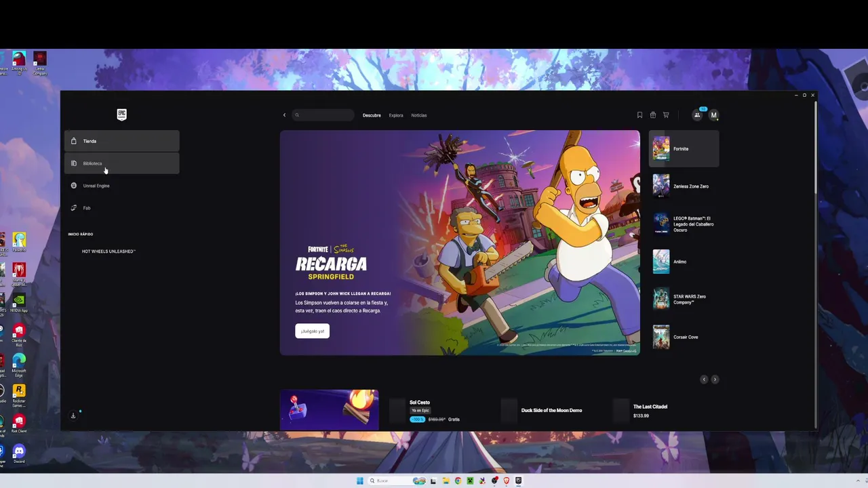This screenshot has width=868, height=488.
Task: Open the wishlist bookmark icon
Action: tap(639, 115)
